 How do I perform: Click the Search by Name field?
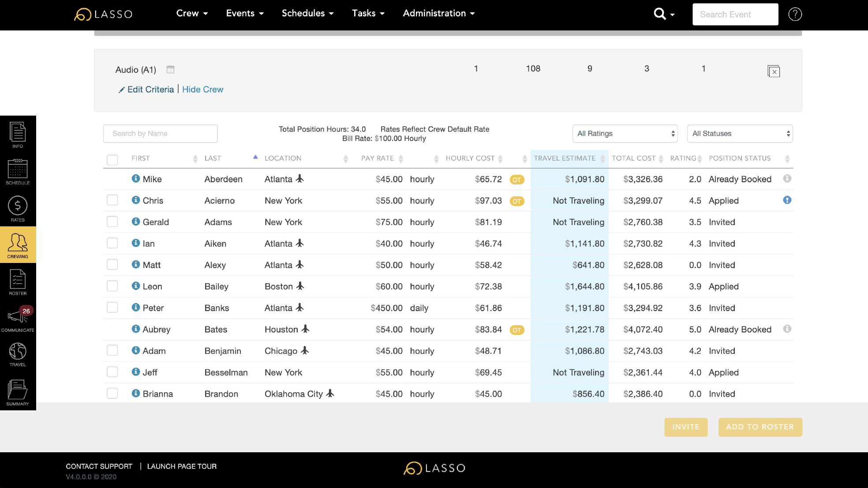(160, 134)
